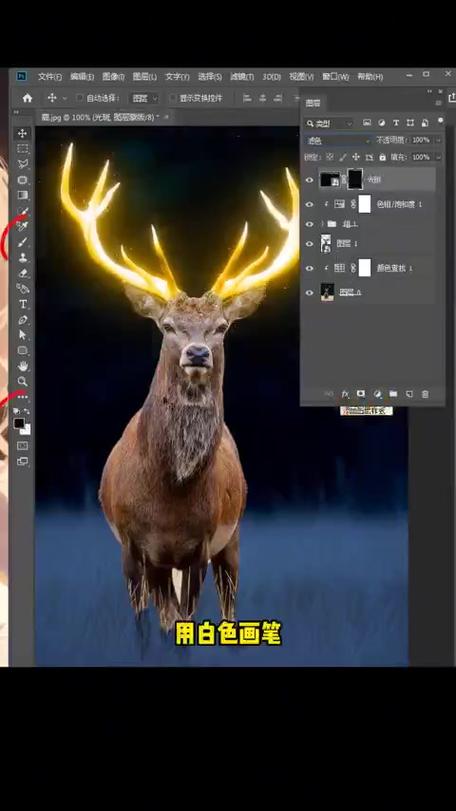456x811 pixels.
Task: Add layer mask from Layers panel bottom
Action: [361, 394]
